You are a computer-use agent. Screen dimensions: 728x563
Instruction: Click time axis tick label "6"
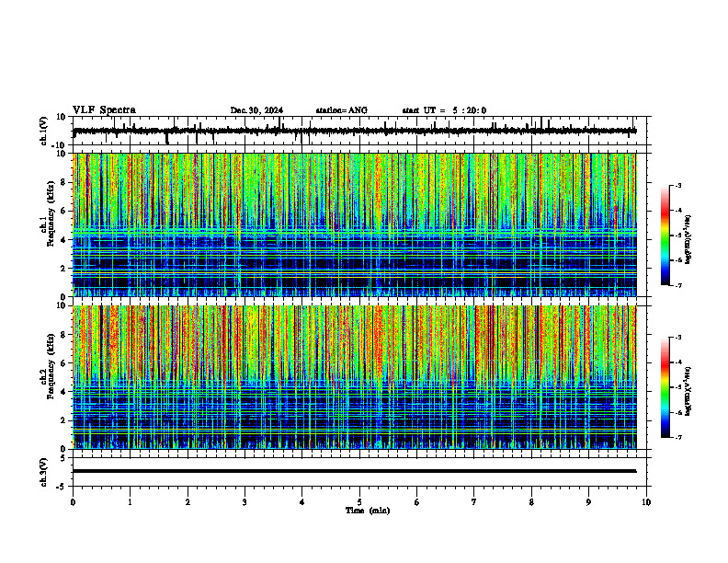(x=417, y=502)
